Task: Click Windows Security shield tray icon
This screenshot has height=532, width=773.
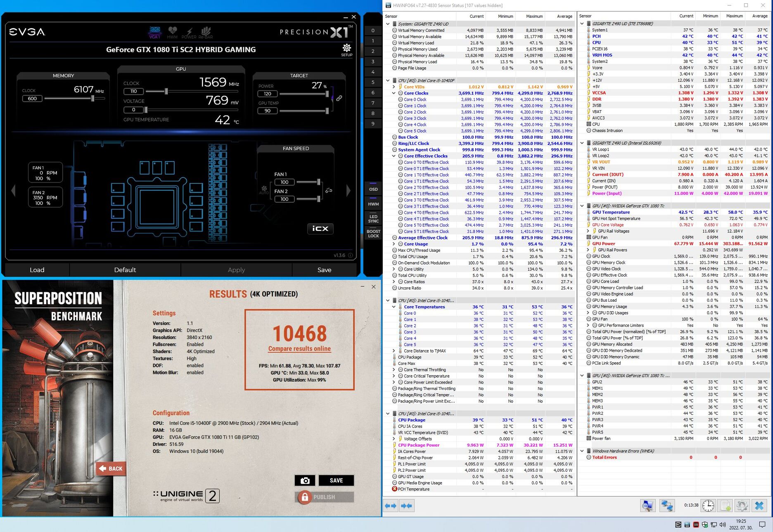Action: (x=705, y=525)
